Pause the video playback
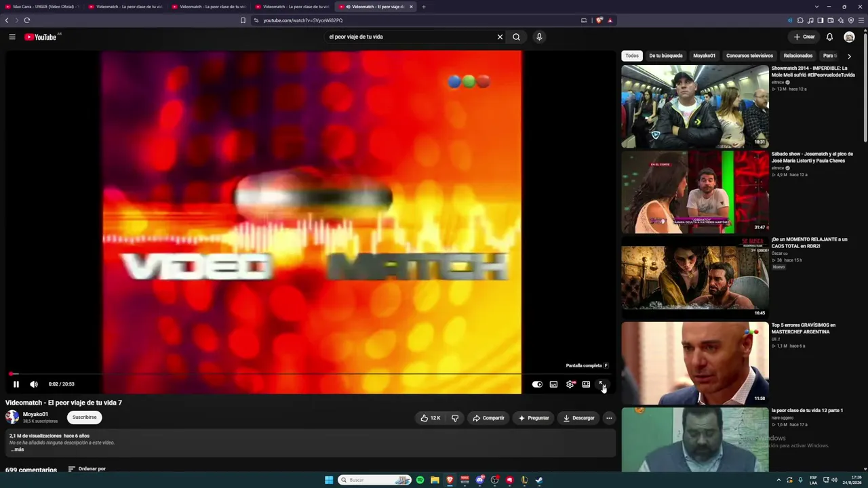Screen dimensions: 868x488 [16, 384]
